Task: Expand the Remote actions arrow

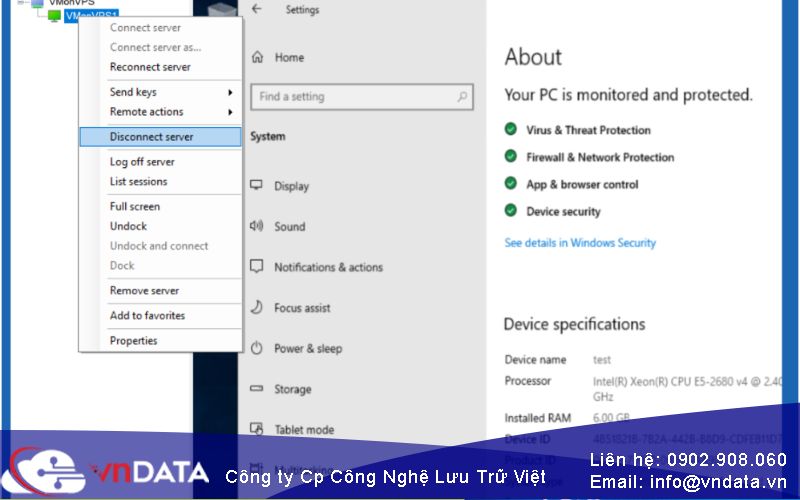Action: click(230, 112)
